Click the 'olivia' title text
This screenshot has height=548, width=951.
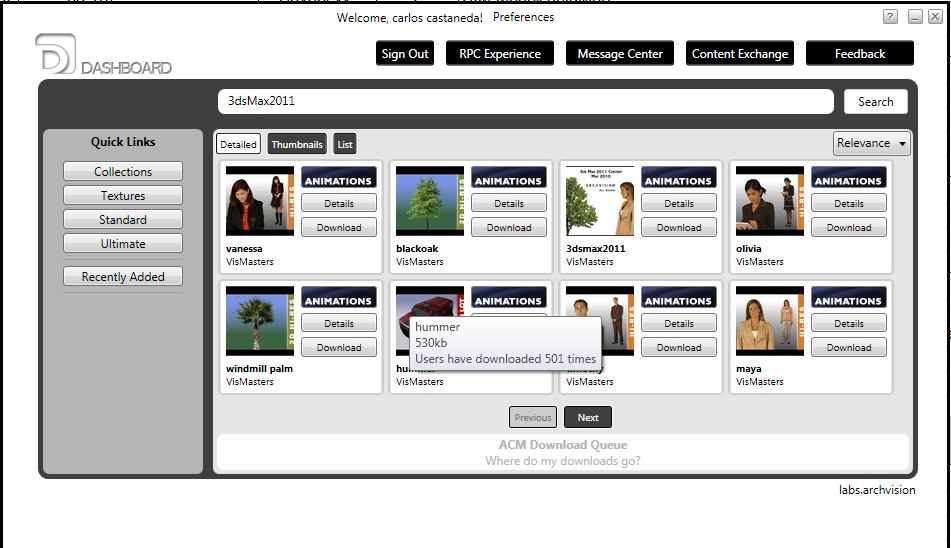click(x=748, y=249)
